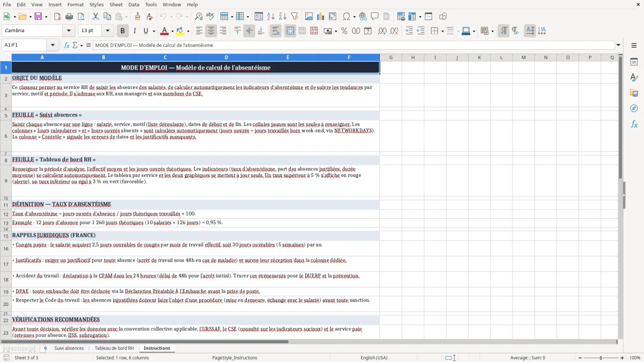The width and height of the screenshot is (644, 362).
Task: Click the AutoFilter funnel icon
Action: click(294, 17)
